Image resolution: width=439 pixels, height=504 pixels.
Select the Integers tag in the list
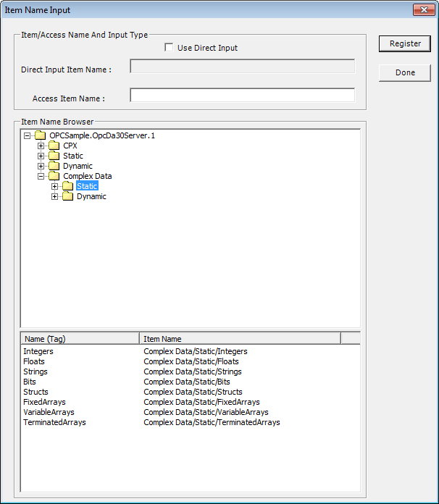[38, 351]
